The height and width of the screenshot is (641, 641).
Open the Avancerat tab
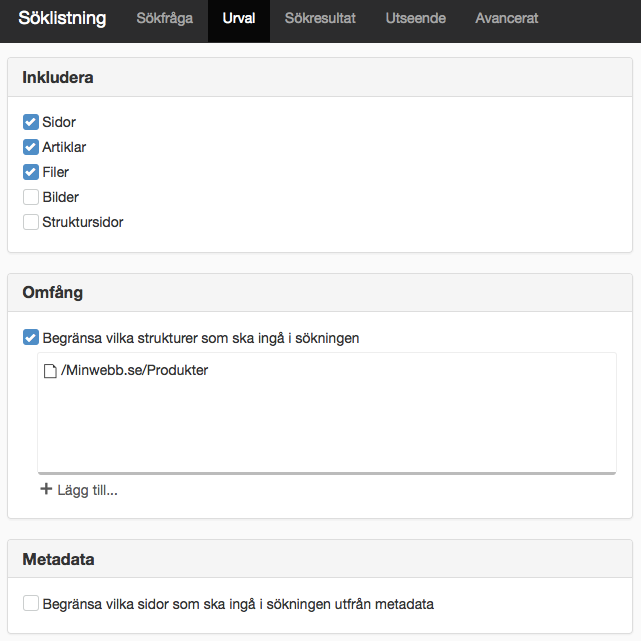click(x=507, y=18)
